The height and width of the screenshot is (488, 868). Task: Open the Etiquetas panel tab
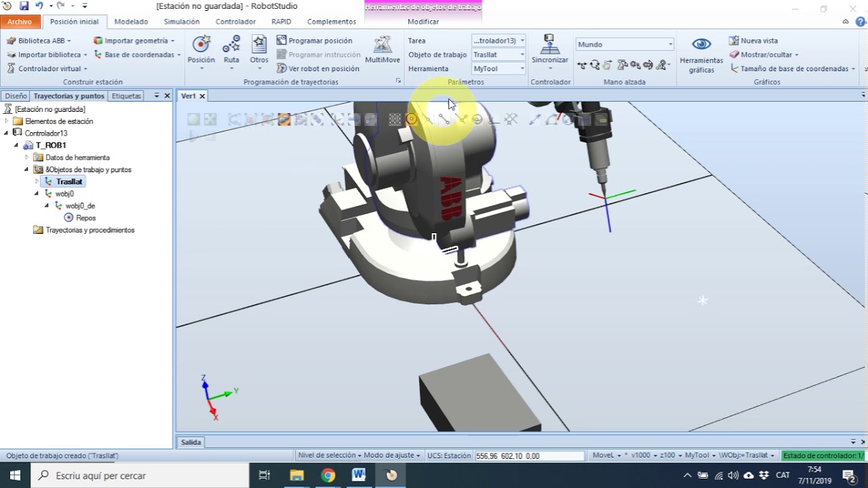[x=126, y=96]
